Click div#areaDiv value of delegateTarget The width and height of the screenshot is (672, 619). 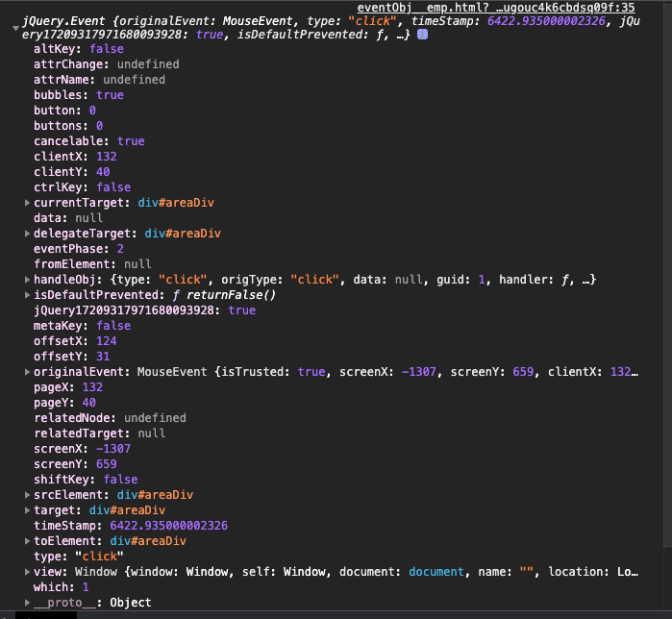click(x=183, y=234)
